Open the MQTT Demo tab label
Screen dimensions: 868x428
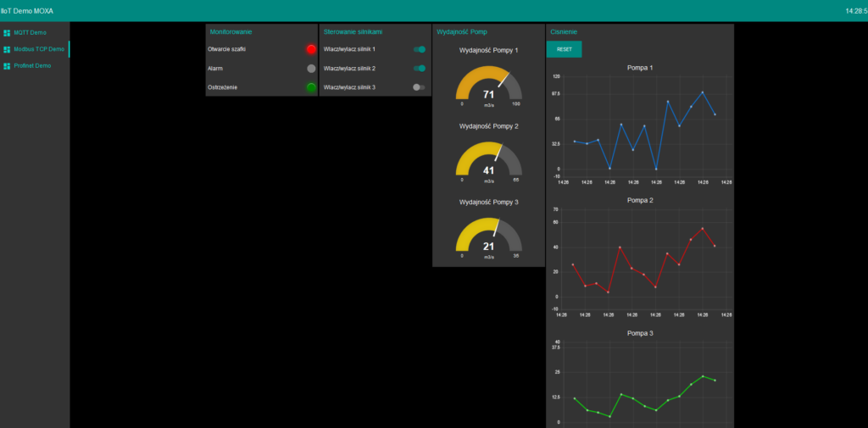tap(30, 32)
